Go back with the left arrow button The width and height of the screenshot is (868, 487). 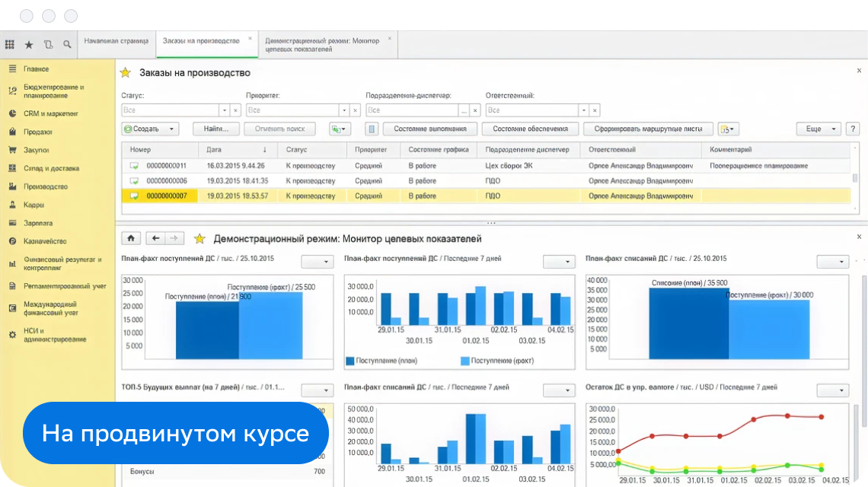pyautogui.click(x=156, y=238)
